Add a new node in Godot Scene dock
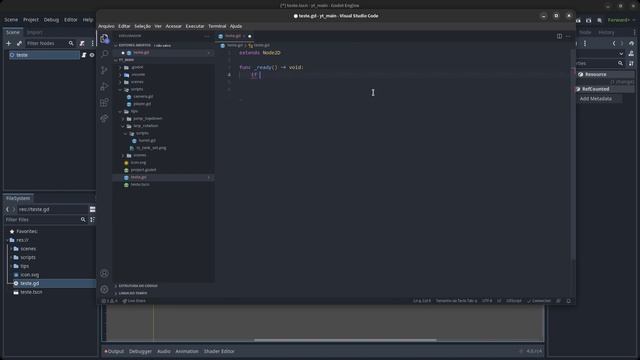 click(9, 43)
